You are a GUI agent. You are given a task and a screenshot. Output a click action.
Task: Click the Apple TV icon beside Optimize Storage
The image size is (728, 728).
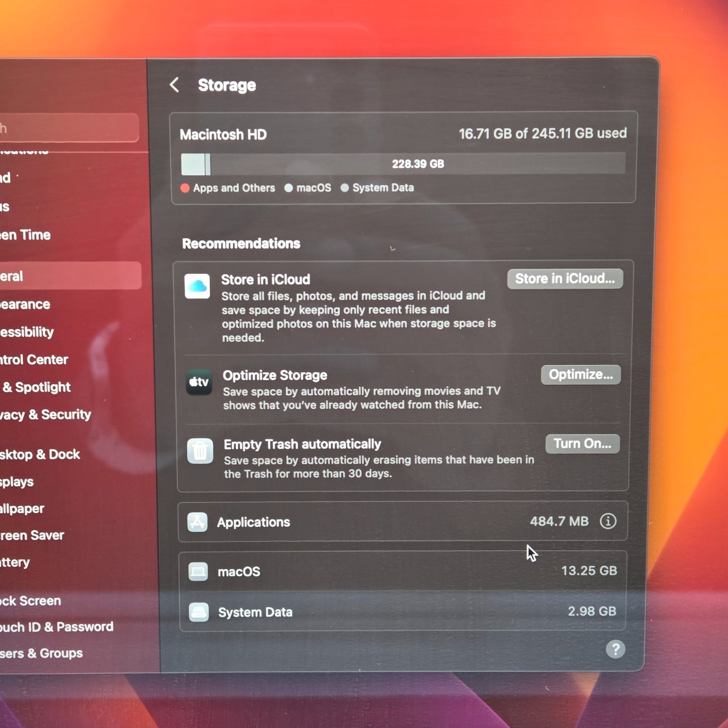[198, 382]
